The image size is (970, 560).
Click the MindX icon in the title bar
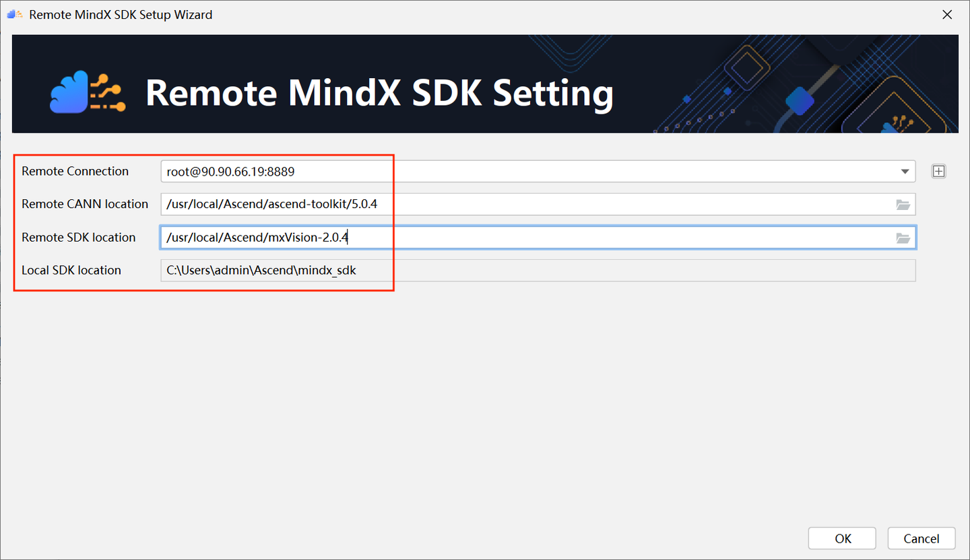pos(14,14)
